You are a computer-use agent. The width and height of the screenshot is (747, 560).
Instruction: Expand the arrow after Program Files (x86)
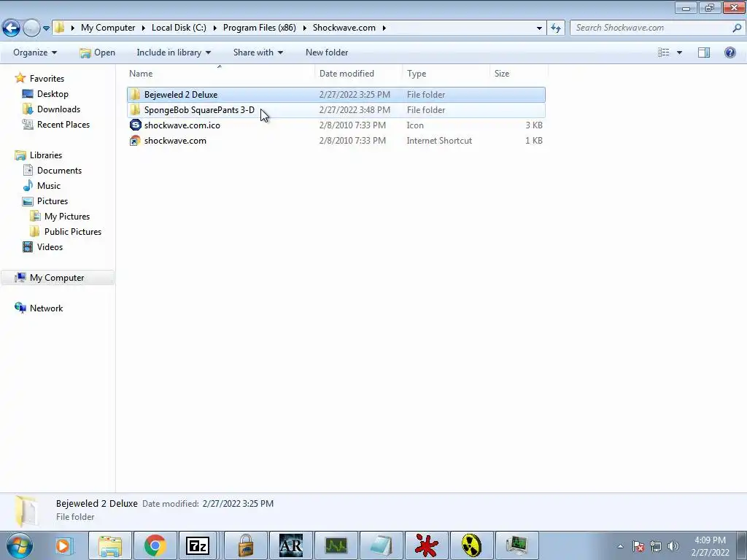(304, 28)
